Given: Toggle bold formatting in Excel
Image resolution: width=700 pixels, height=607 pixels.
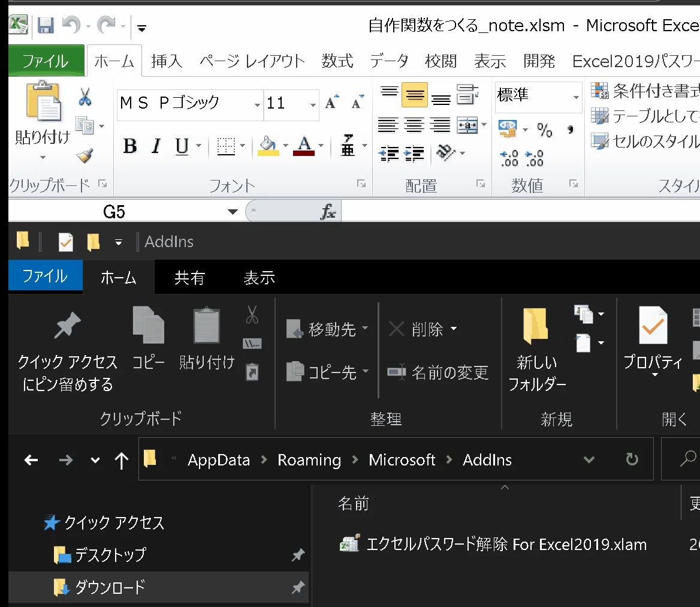Looking at the screenshot, I should [x=130, y=146].
